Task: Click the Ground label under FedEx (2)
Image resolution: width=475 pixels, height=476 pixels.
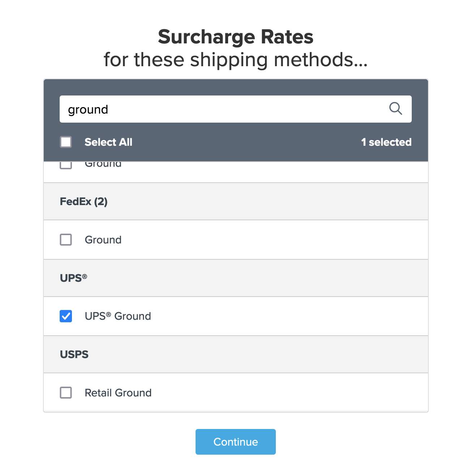Action: pyautogui.click(x=103, y=240)
